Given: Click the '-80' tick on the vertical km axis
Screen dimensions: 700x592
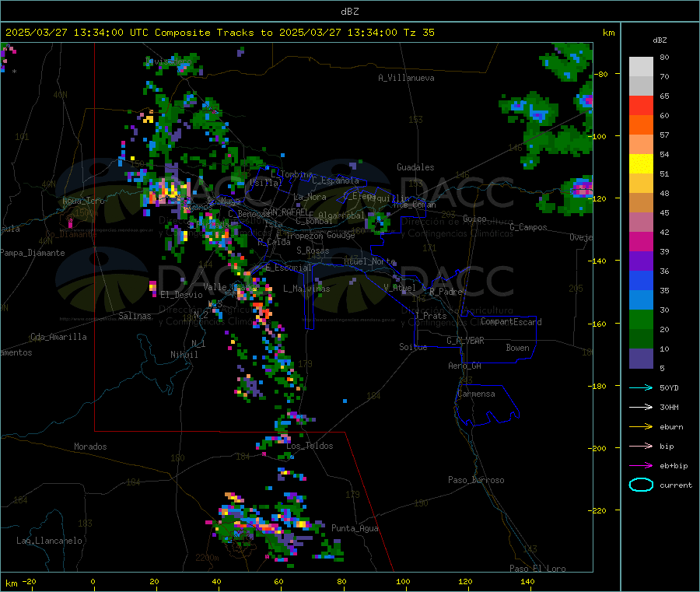Looking at the screenshot, I should point(602,74).
